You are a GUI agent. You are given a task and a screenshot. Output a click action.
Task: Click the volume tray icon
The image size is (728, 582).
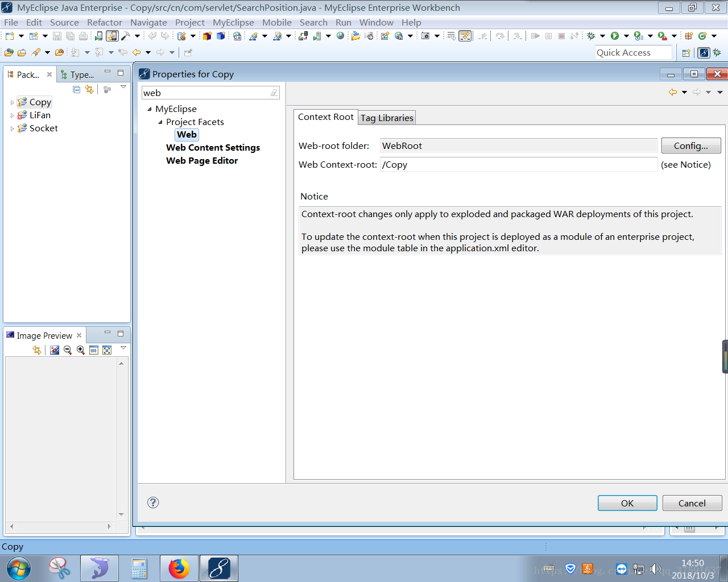(x=656, y=569)
